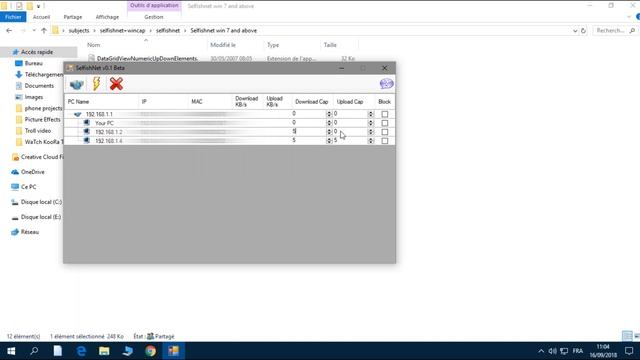The width and height of the screenshot is (640, 360).
Task: Open Réseau in navigation pane
Action: click(x=30, y=232)
